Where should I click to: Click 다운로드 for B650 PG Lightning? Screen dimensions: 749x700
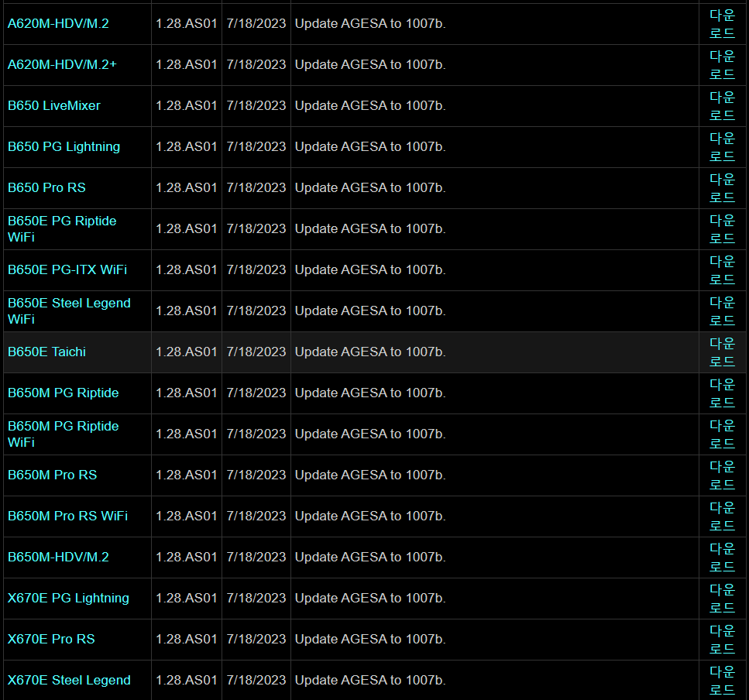(722, 147)
